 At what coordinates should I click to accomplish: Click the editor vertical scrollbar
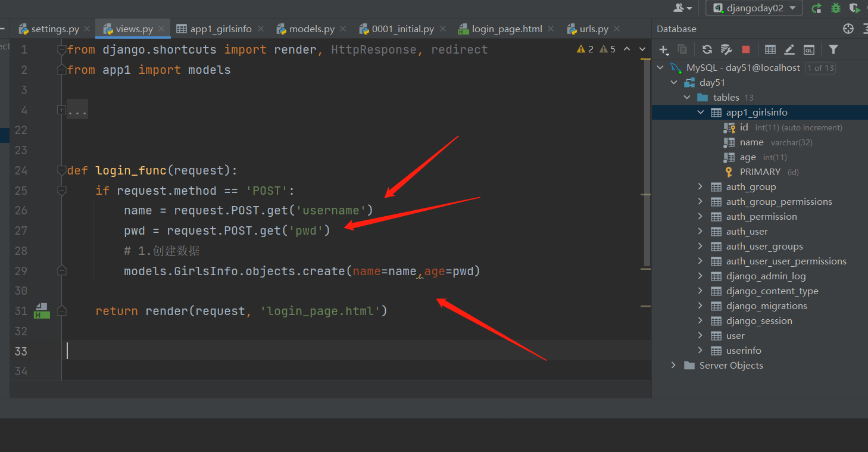click(648, 162)
